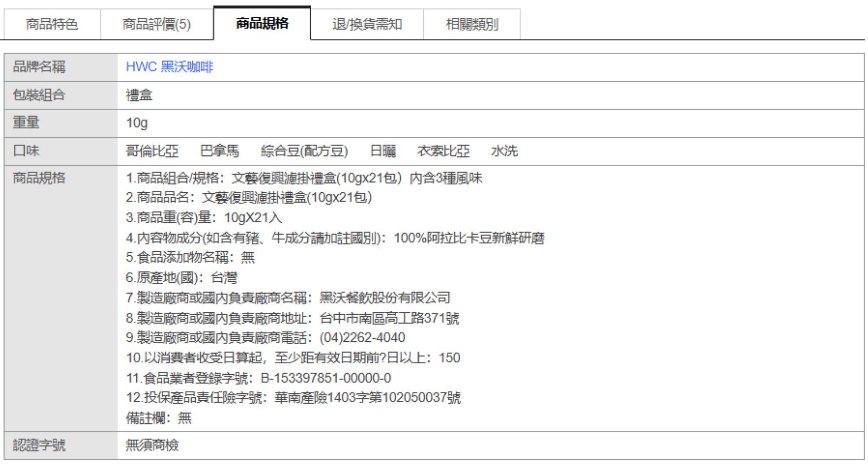Click the 水洗 flavor text

[x=504, y=151]
